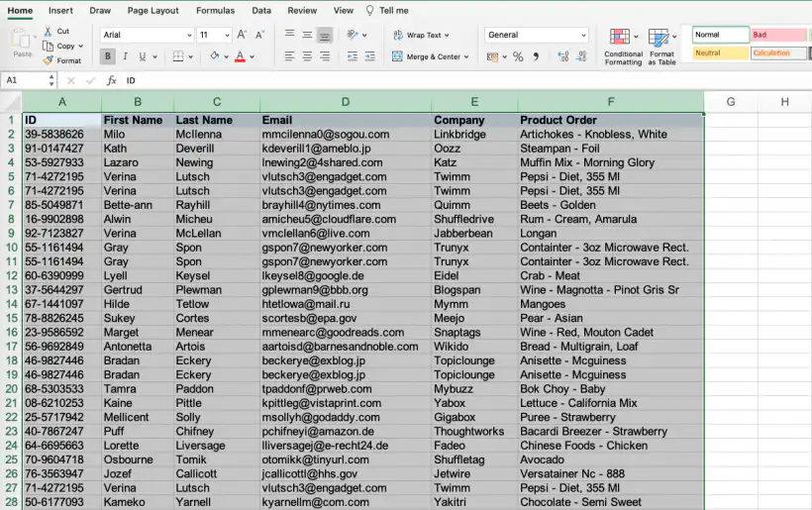Image resolution: width=812 pixels, height=510 pixels.
Task: Decrease font size with smaller A icon
Action: point(259,35)
